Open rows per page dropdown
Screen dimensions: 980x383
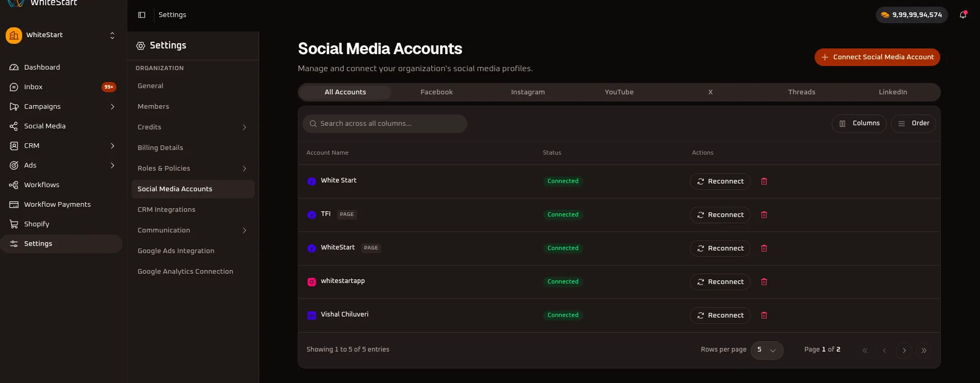coord(767,350)
